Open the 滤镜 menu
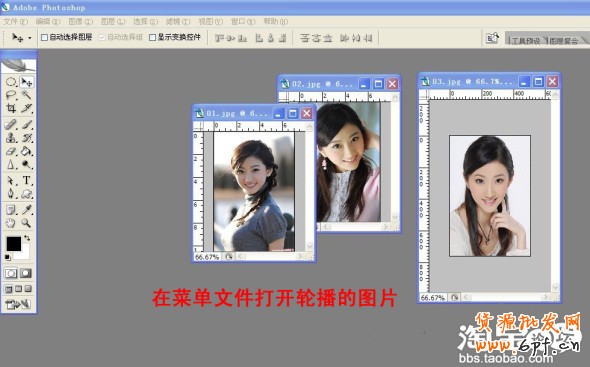Viewport: 590px width, 367px height. (x=178, y=21)
